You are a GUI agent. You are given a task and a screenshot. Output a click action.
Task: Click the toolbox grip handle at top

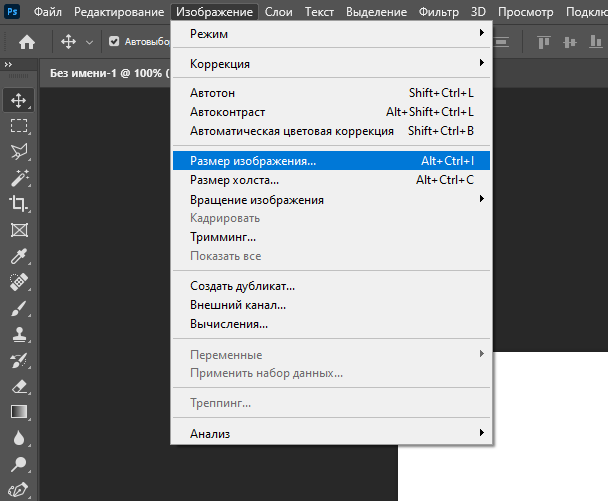pos(19,76)
